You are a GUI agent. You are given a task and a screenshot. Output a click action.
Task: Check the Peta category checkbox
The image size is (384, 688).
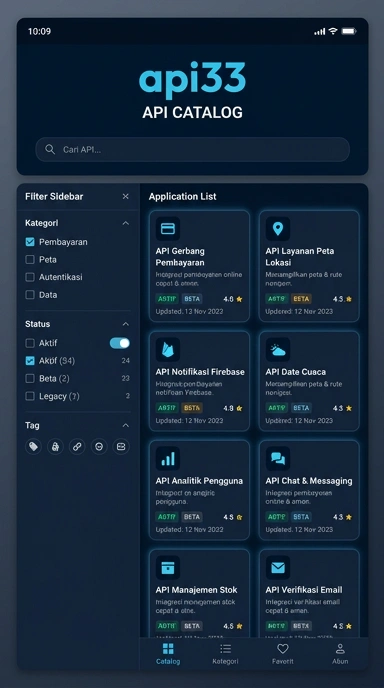pyautogui.click(x=30, y=259)
